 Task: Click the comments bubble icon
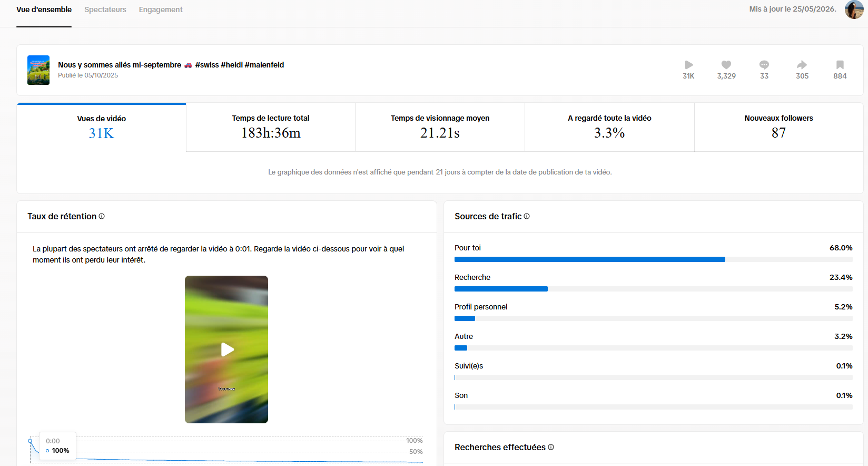[764, 65]
